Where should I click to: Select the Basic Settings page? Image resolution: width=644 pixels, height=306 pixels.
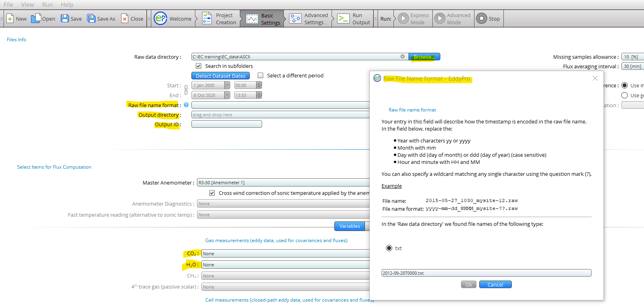pos(263,19)
